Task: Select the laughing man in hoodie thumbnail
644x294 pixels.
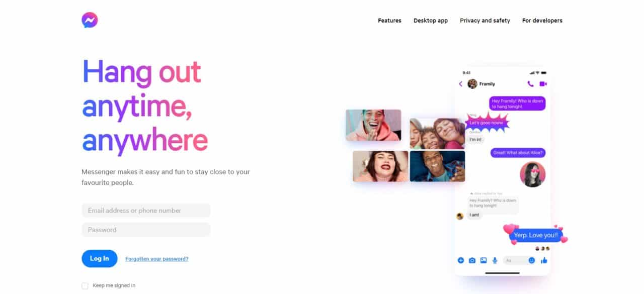Action: coord(373,125)
